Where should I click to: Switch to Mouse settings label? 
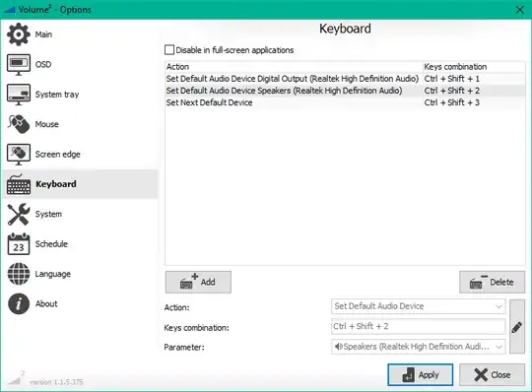(47, 124)
